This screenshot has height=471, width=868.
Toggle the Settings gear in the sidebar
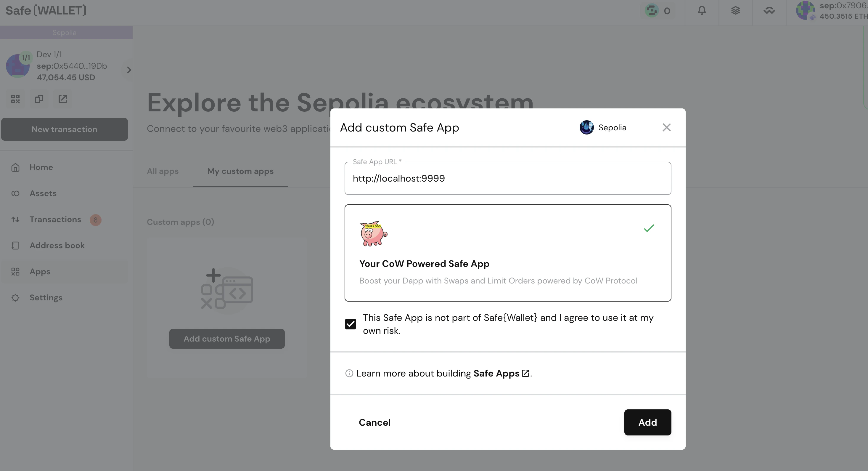pyautogui.click(x=15, y=297)
